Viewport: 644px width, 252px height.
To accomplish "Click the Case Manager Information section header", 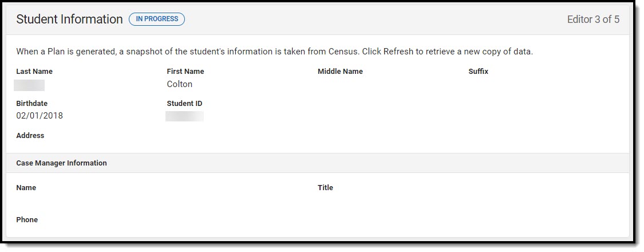I will [61, 163].
